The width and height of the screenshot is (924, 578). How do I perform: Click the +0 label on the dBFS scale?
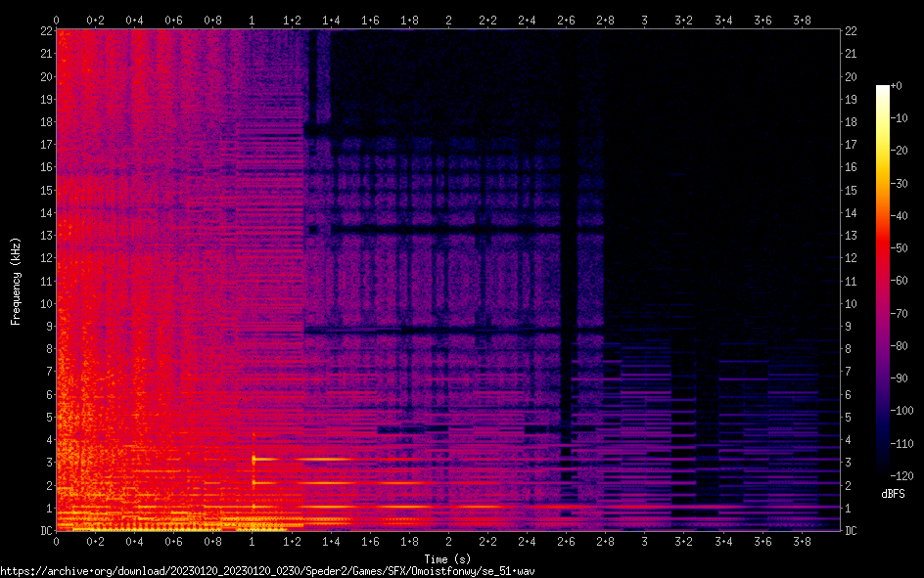896,87
